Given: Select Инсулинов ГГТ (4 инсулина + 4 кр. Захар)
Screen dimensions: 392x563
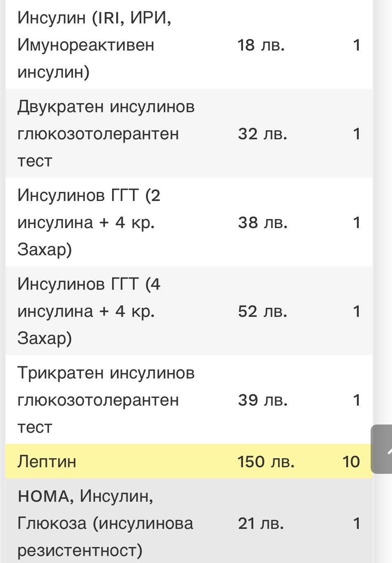Looking at the screenshot, I should tap(89, 311).
